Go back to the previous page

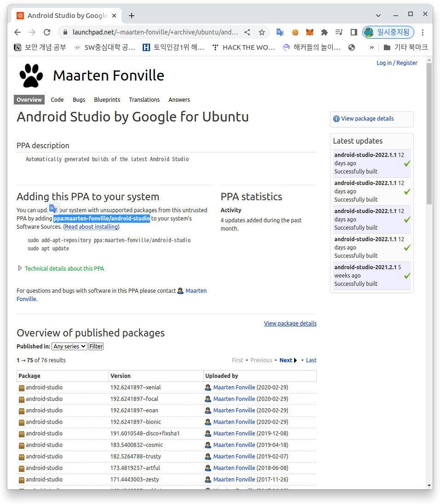[x=17, y=32]
